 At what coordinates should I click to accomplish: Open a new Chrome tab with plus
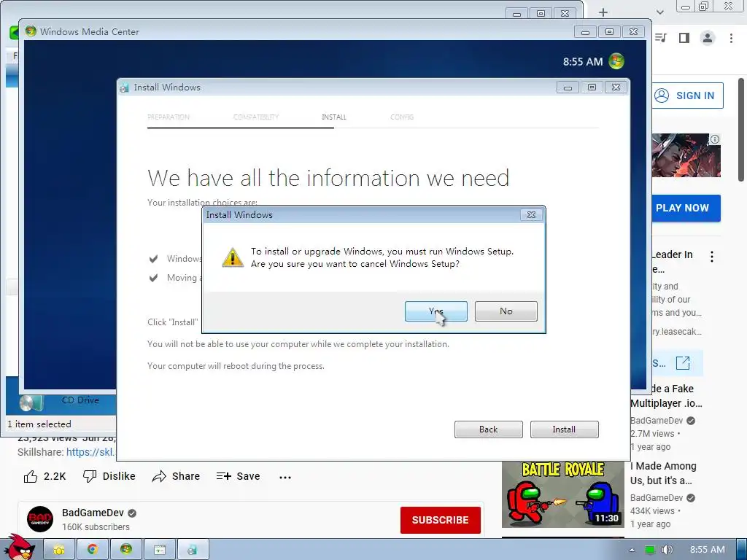(603, 12)
